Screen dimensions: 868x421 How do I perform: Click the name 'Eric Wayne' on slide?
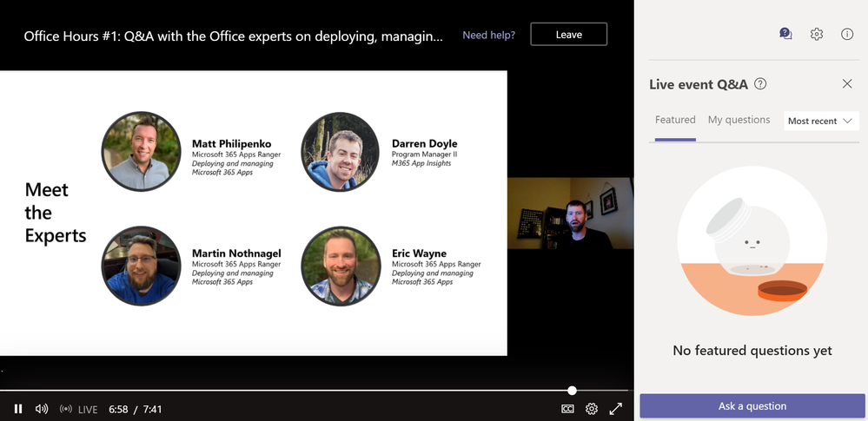(x=419, y=253)
